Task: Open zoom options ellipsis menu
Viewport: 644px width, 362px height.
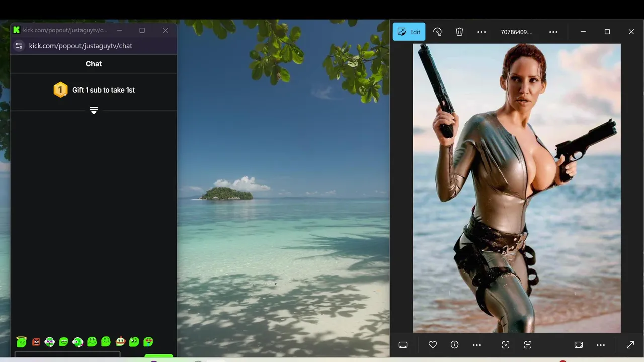Action: [601, 345]
